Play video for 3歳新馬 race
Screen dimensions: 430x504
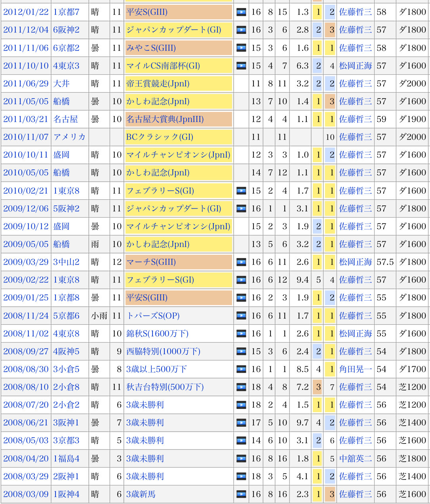click(241, 494)
